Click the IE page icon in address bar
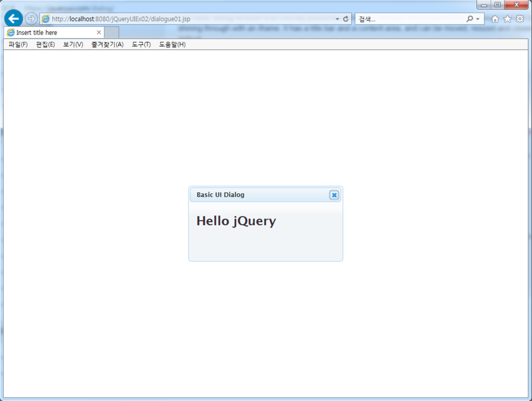Image resolution: width=532 pixels, height=401 pixels. point(45,19)
